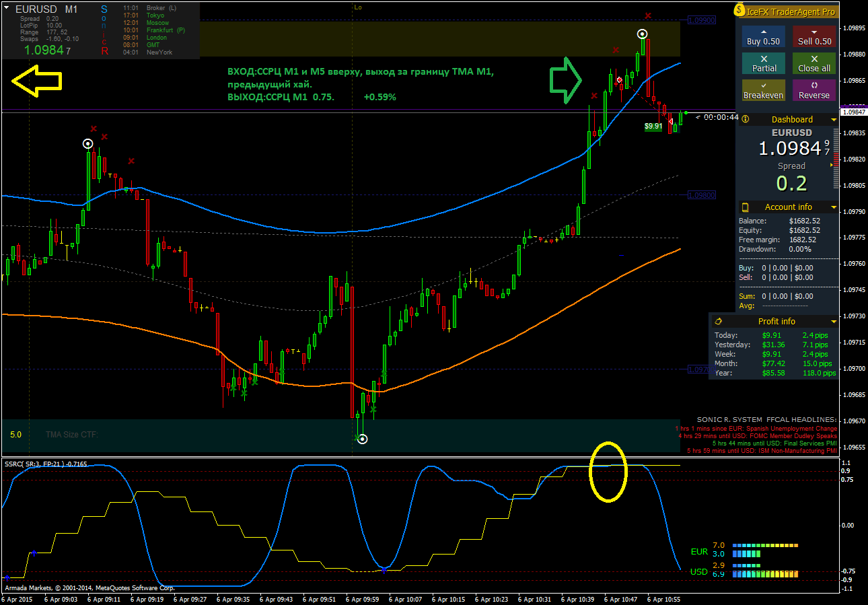Click the 1.09900 price level label
The image size is (868, 605).
[701, 21]
